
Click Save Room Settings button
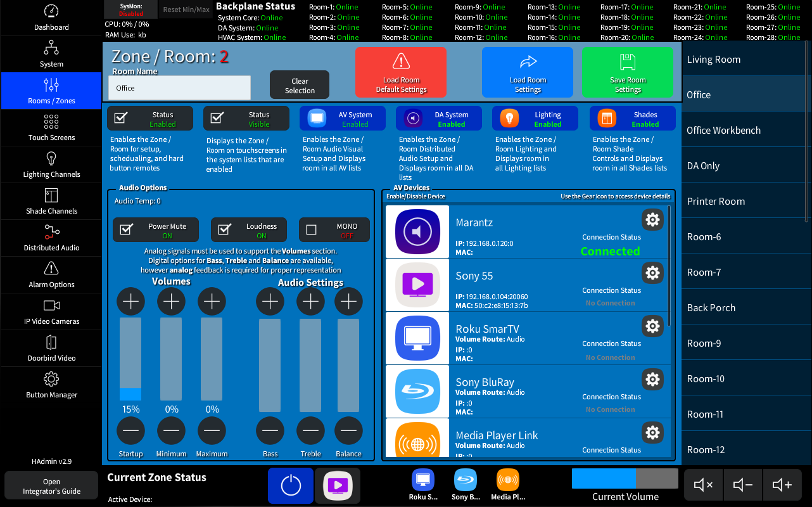[628, 72]
